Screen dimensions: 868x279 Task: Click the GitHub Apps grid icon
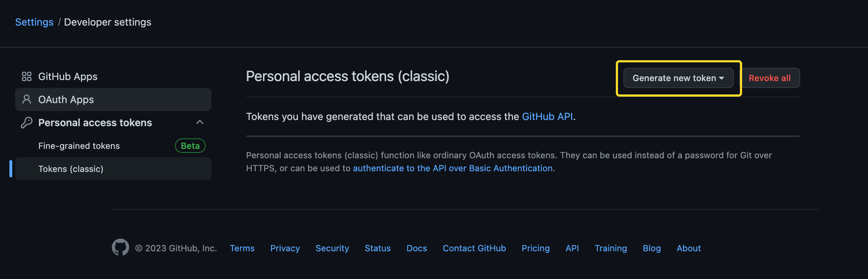[x=27, y=76]
